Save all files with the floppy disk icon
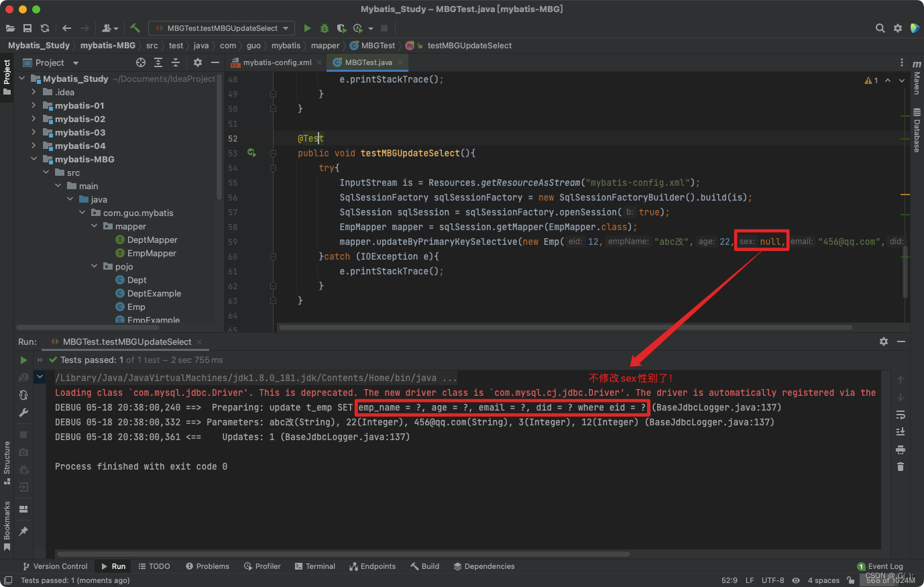Screen dimensions: 924x587 pyautogui.click(x=27, y=28)
